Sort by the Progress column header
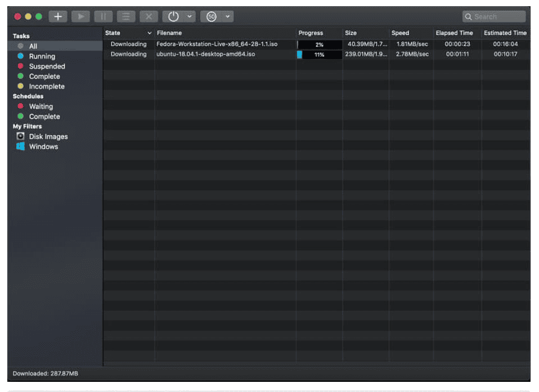This screenshot has width=539, height=392. click(311, 33)
